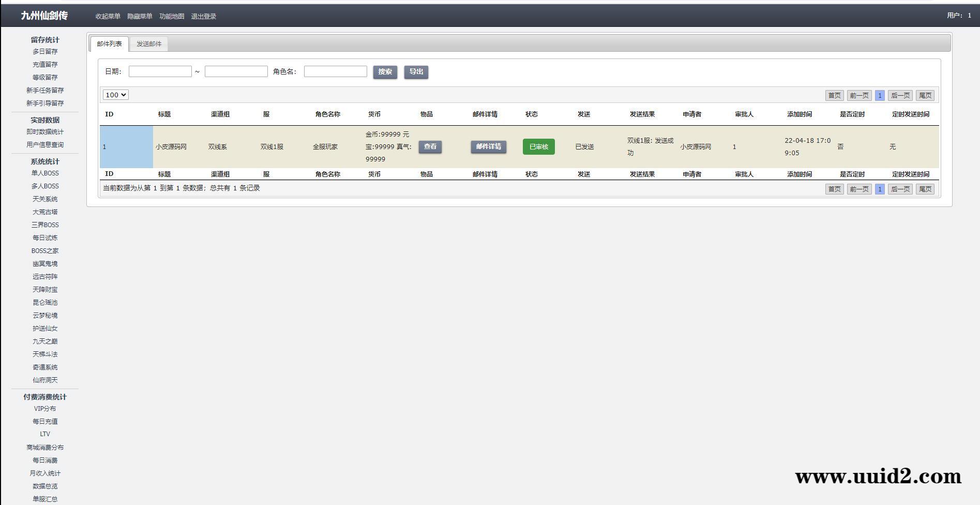Click 收起菜单 in the top bar
The image size is (980, 505).
point(108,17)
